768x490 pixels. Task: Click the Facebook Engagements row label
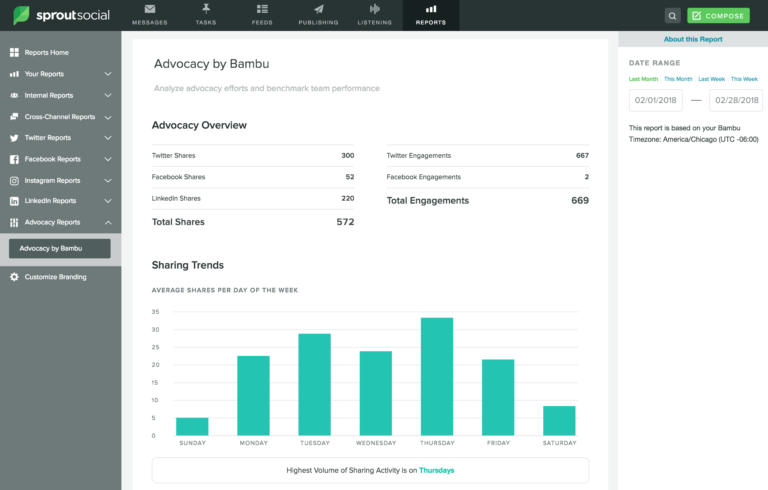pos(424,177)
